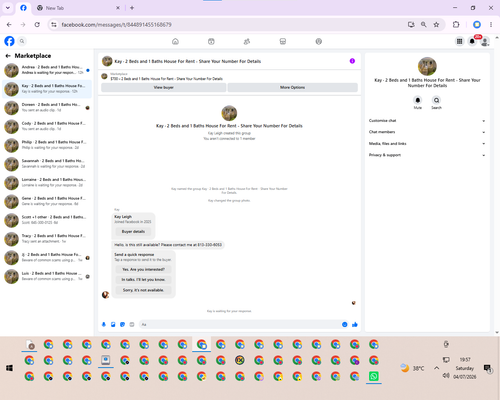Open Gene's conversation in the list
500x400 pixels.
pos(47,201)
